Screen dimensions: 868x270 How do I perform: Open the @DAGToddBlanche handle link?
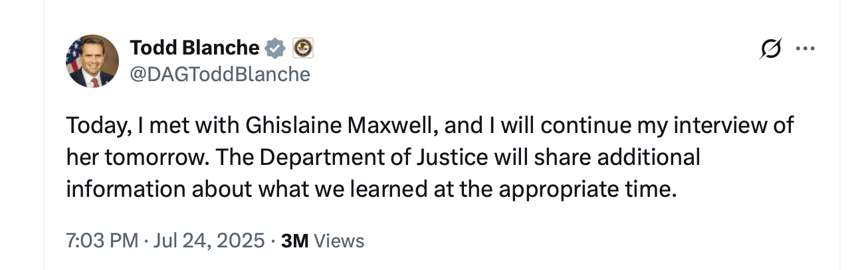pyautogui.click(x=220, y=74)
